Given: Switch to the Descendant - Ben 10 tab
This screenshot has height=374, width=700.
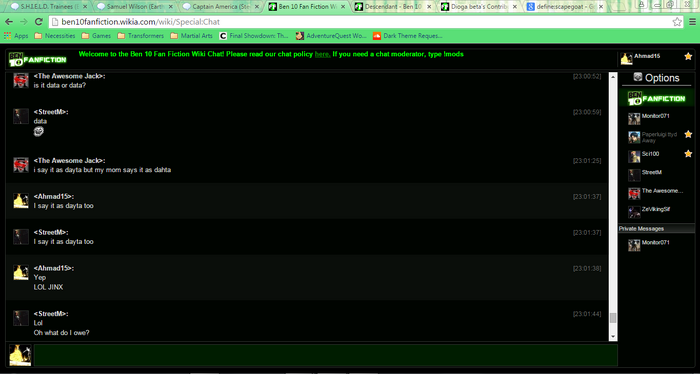Looking at the screenshot, I should [393, 7].
